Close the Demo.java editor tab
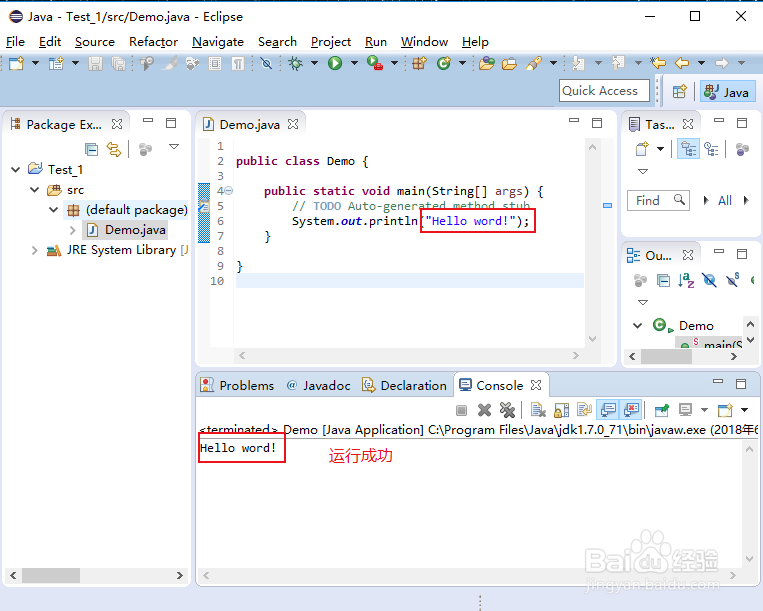The image size is (763, 611). coord(293,124)
